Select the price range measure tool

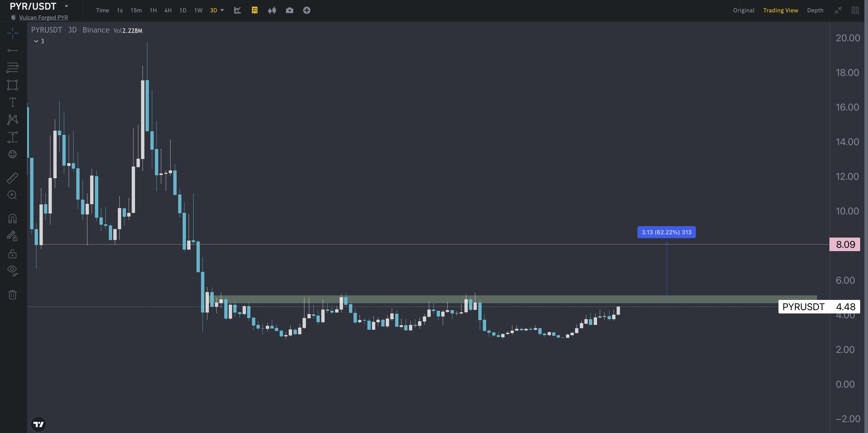coord(12,137)
